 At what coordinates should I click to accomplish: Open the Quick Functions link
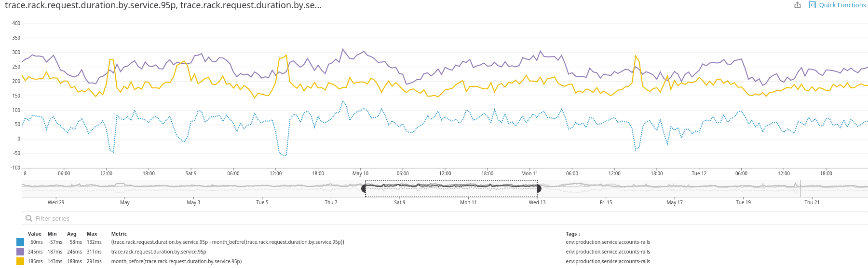(x=842, y=5)
